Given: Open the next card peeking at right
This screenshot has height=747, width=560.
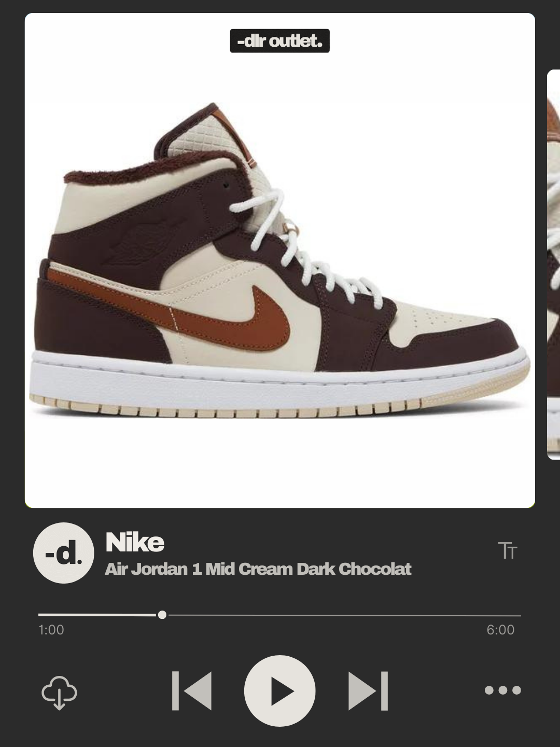Looking at the screenshot, I should tap(553, 265).
